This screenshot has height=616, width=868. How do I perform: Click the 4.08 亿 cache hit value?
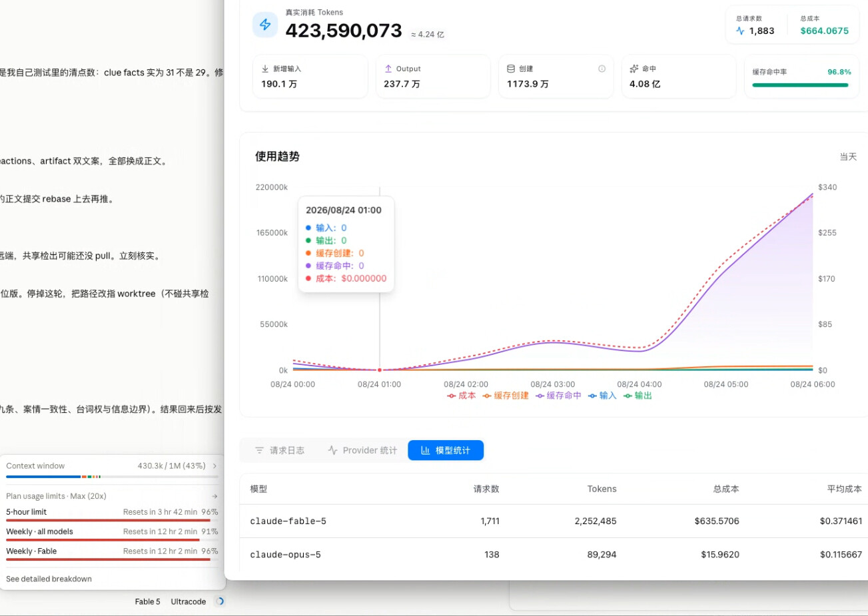click(x=645, y=84)
